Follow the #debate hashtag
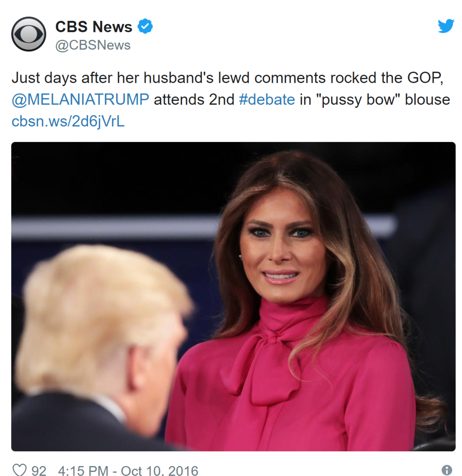This screenshot has width=462, height=476. (267, 100)
